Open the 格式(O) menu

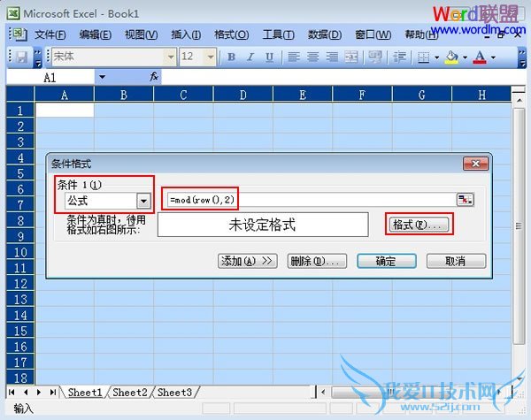point(232,34)
